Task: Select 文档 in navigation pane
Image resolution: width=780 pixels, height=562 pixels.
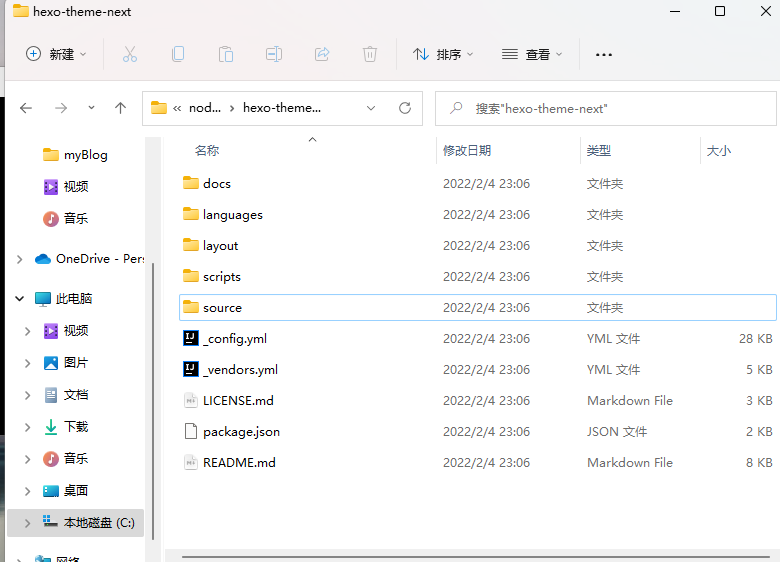Action: [76, 394]
